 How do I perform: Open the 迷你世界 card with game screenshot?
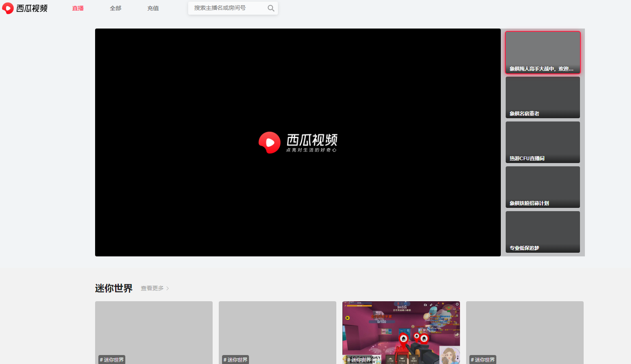coord(401,333)
